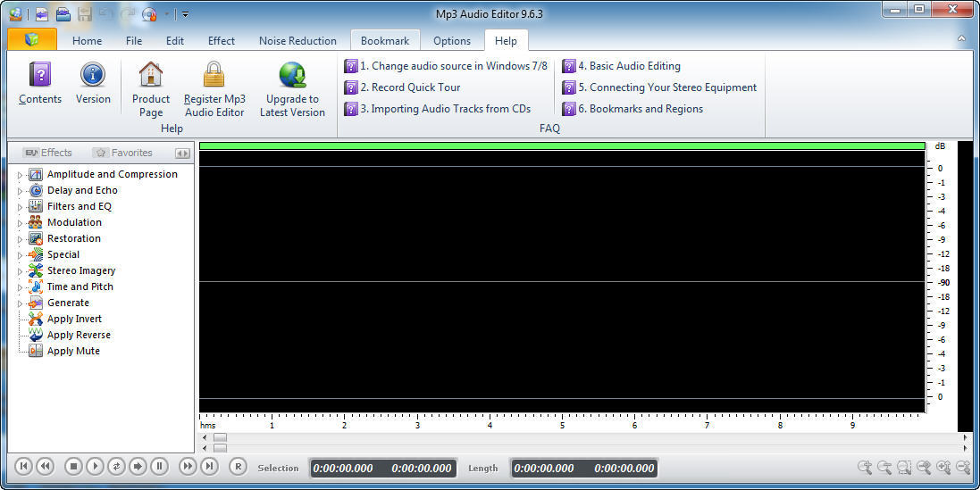The width and height of the screenshot is (980, 490).
Task: Open the Bookmark ribbon tab
Action: (385, 40)
